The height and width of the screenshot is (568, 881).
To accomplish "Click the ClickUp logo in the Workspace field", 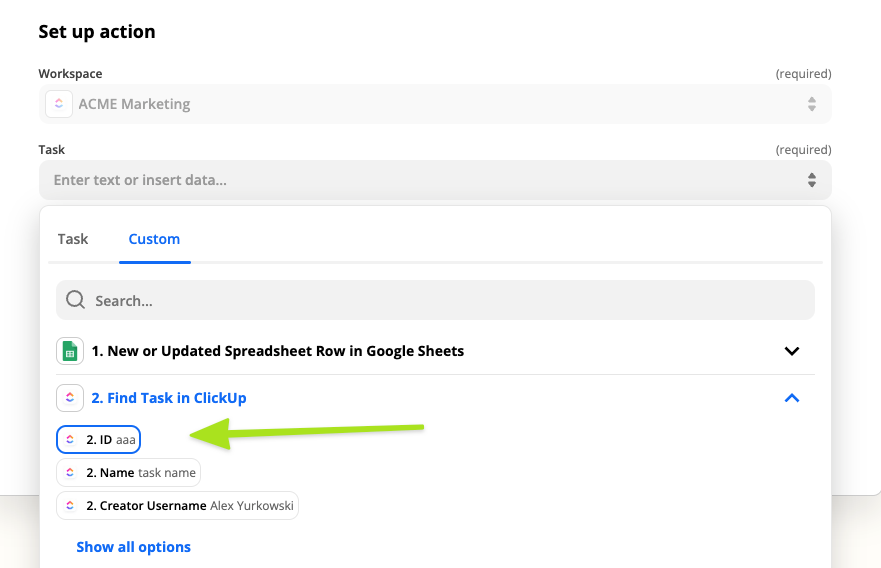I will pos(59,104).
